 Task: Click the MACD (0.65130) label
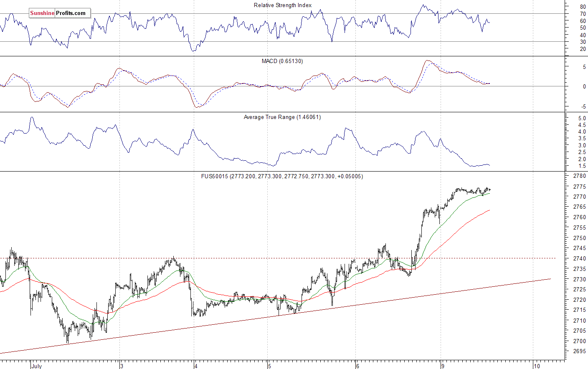click(x=282, y=61)
